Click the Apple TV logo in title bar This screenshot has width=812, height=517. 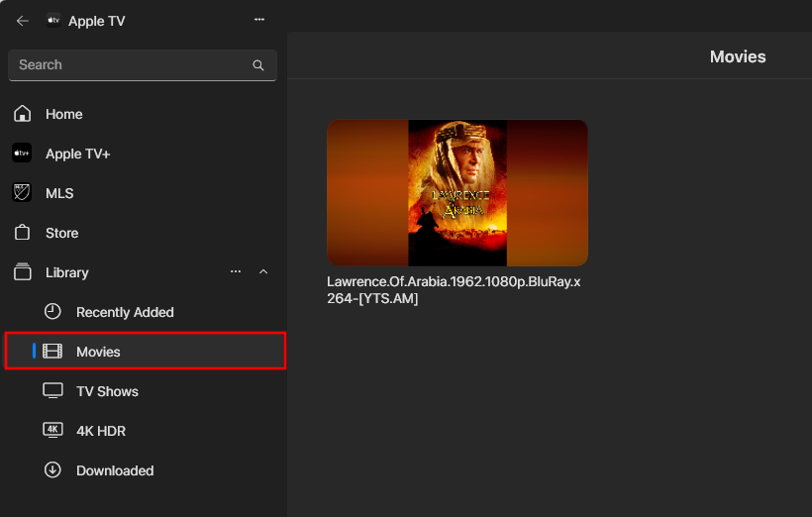coord(53,21)
